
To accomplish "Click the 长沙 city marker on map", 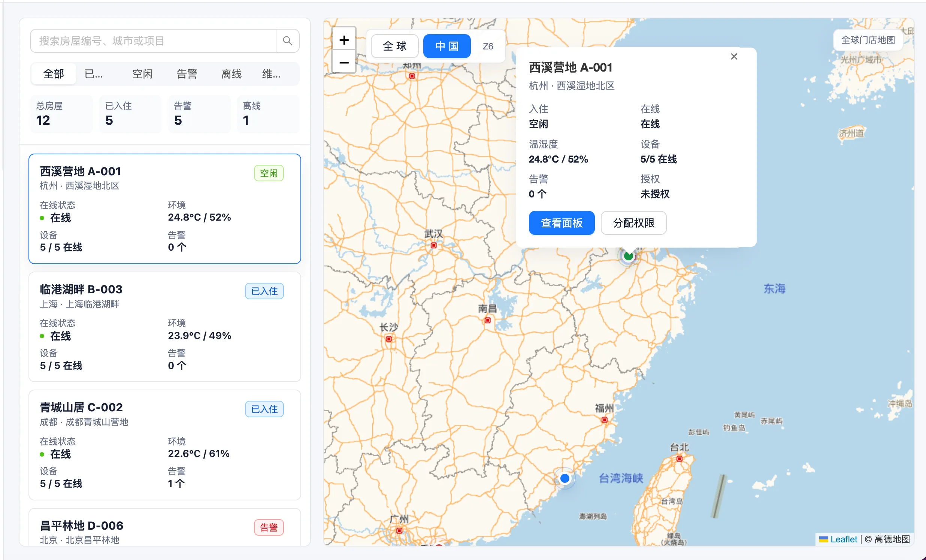I will click(389, 339).
